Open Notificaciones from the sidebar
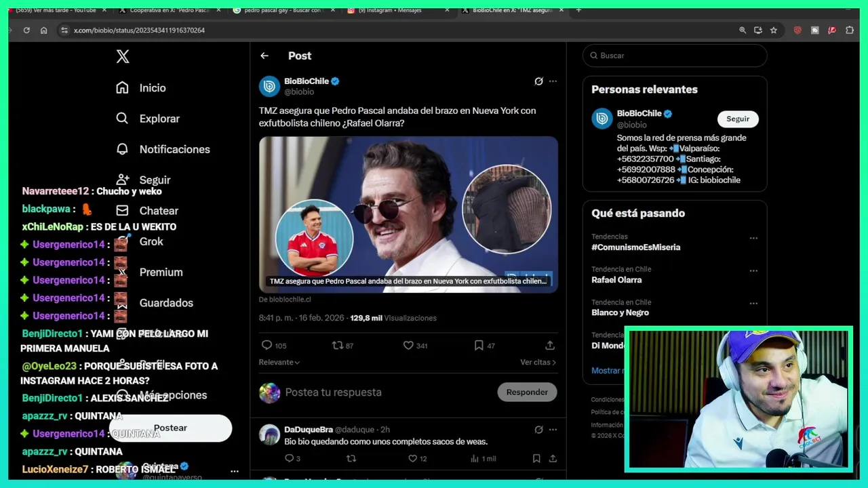The width and height of the screenshot is (868, 488). [163, 149]
